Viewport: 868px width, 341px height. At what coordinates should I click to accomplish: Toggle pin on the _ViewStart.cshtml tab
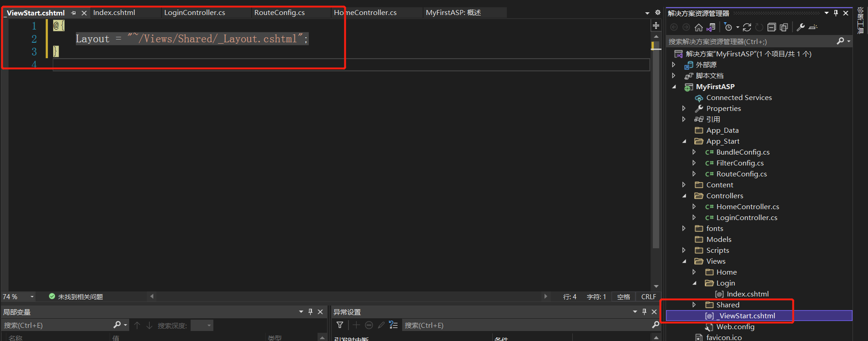coord(74,13)
